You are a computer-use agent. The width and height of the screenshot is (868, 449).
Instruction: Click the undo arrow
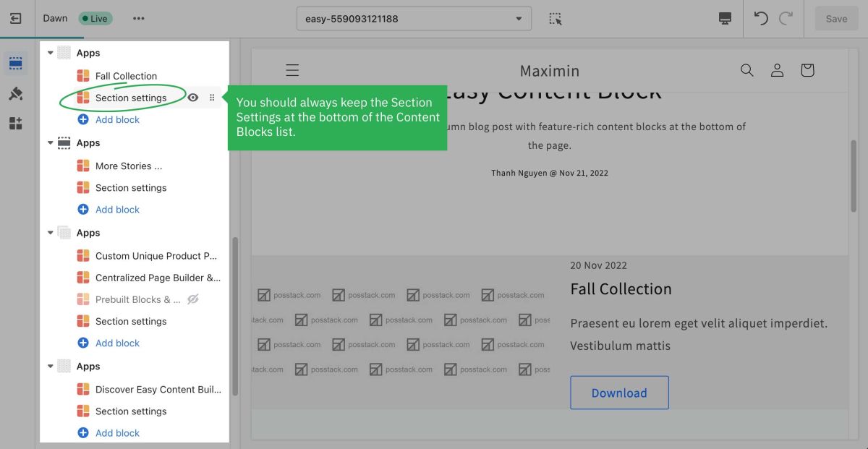coord(761,19)
